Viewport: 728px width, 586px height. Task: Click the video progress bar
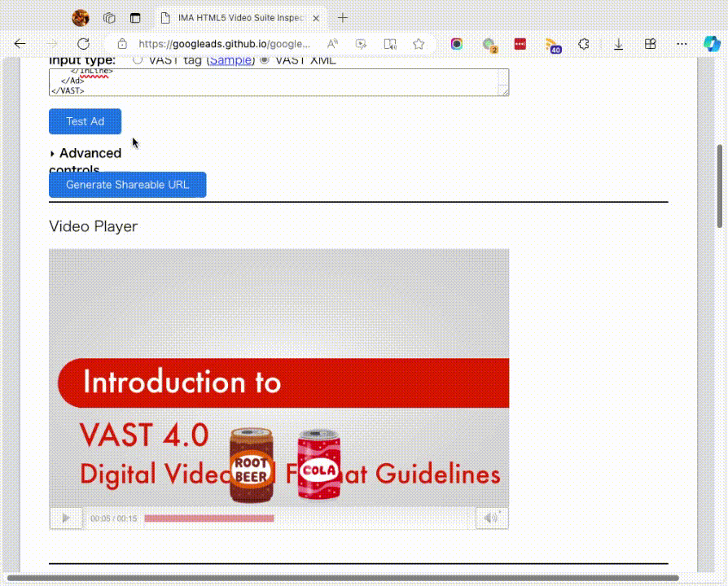pyautogui.click(x=306, y=518)
